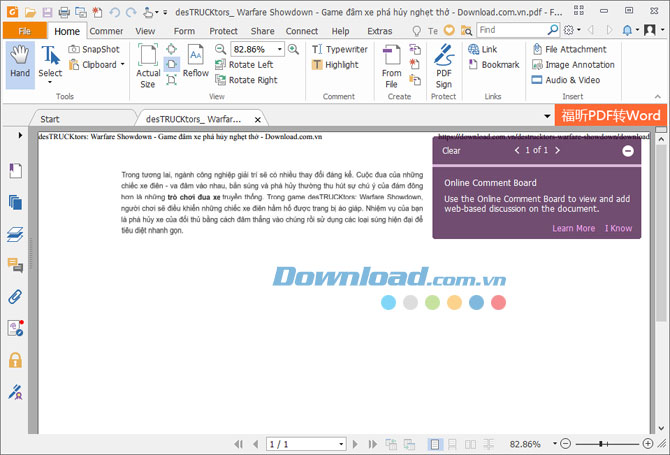Viewport: 670px width, 455px height.
Task: Go to the next page
Action: (355, 444)
